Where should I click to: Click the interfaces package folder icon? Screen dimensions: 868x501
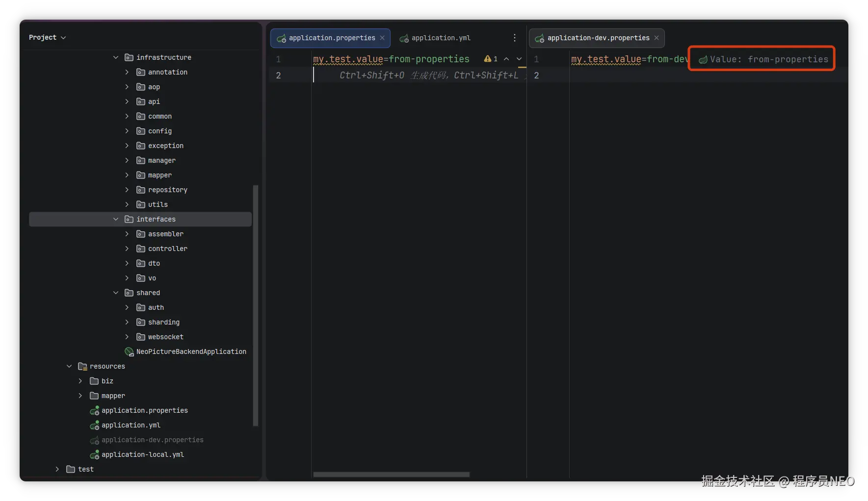[129, 219]
